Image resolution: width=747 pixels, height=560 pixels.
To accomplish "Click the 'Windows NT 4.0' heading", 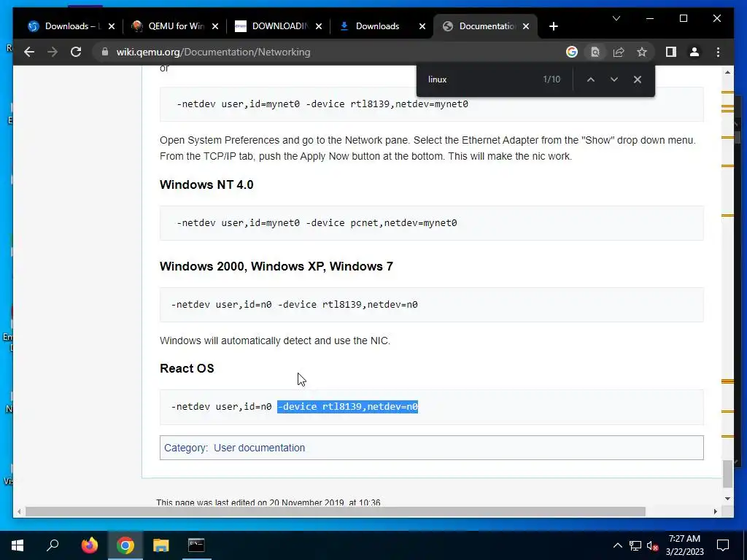I will (206, 184).
